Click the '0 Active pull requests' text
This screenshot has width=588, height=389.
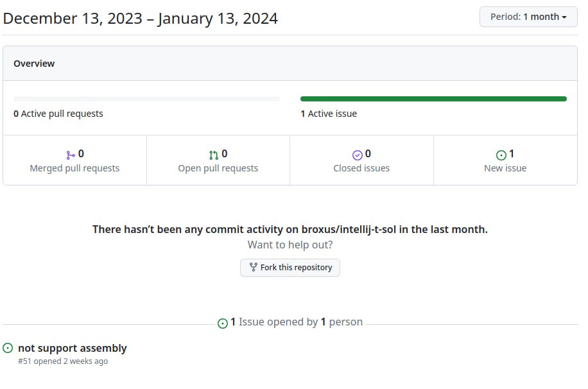58,114
